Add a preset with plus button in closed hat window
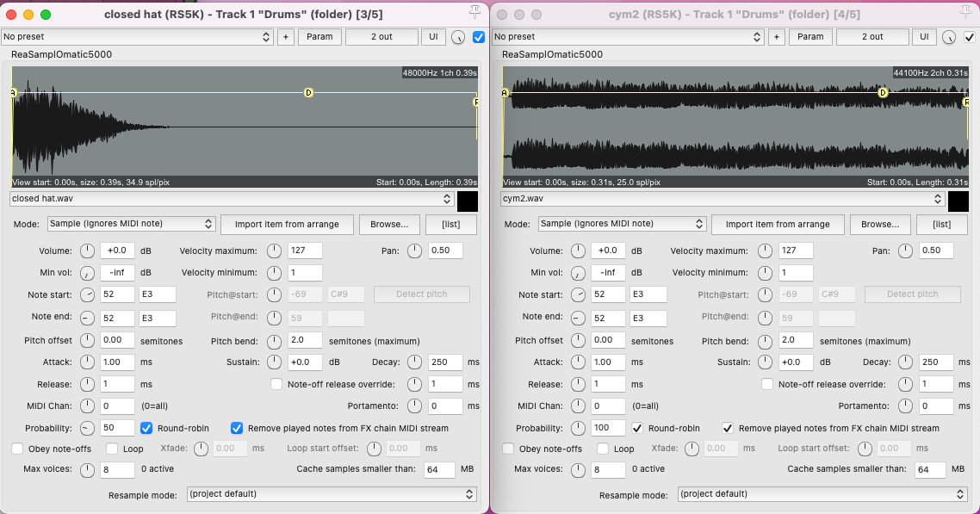Viewport: 980px width, 514px height. 286,37
